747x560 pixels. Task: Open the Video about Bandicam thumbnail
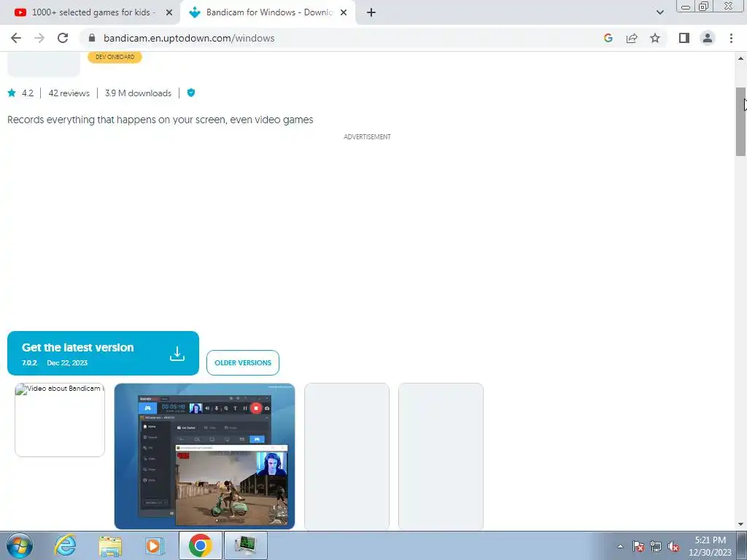click(x=60, y=420)
